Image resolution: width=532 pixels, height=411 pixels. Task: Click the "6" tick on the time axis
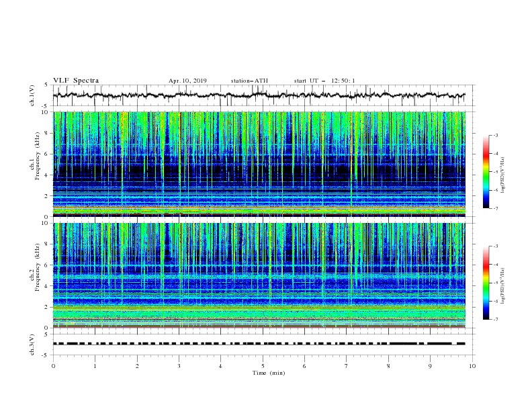(x=304, y=366)
